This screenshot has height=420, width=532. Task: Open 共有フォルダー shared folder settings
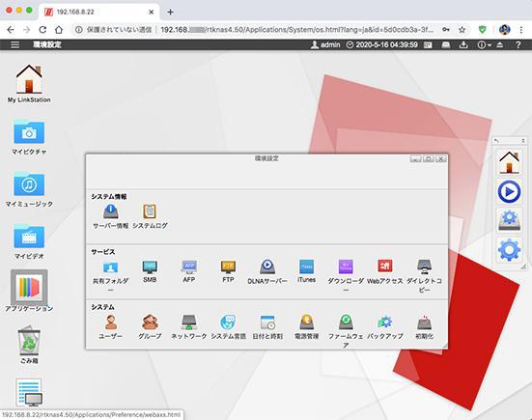click(x=111, y=276)
